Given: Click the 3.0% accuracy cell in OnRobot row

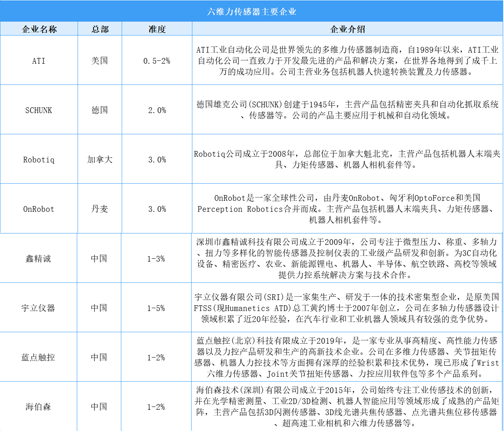Looking at the screenshot, I should click(157, 209).
